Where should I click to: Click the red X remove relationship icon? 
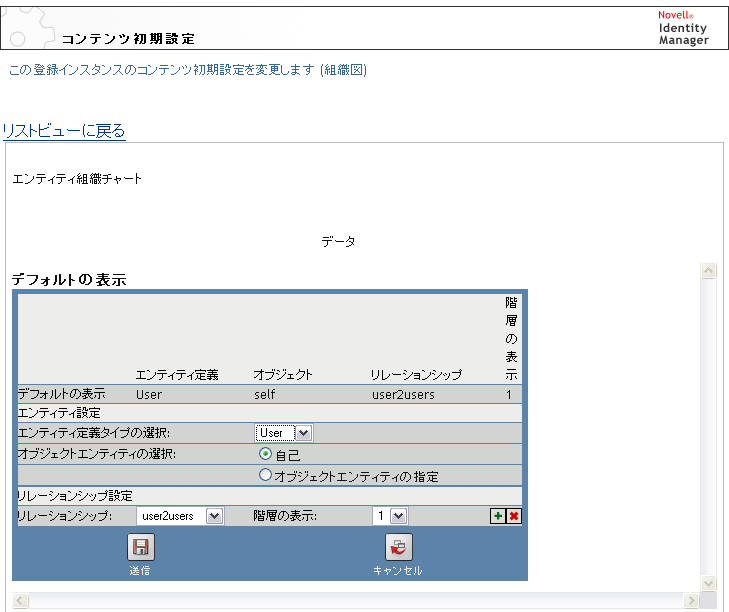point(514,516)
